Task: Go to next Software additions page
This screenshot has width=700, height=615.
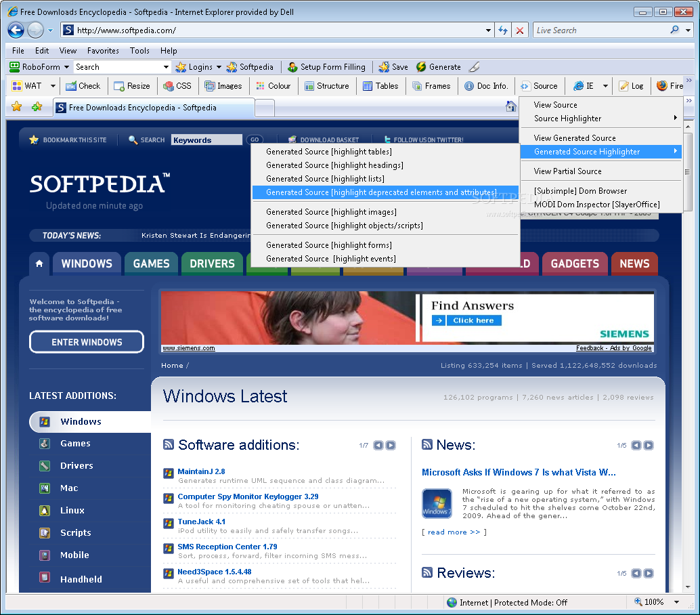Action: tap(391, 445)
